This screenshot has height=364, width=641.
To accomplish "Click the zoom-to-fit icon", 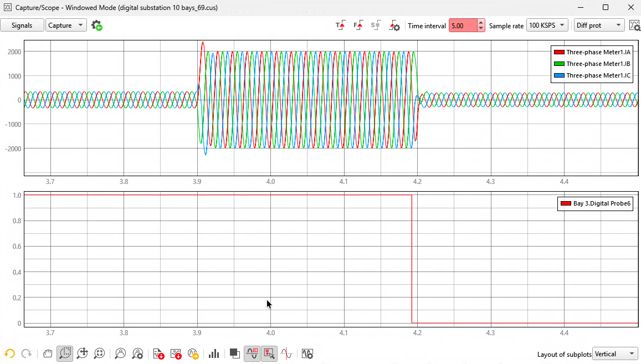I will pyautogui.click(x=99, y=354).
